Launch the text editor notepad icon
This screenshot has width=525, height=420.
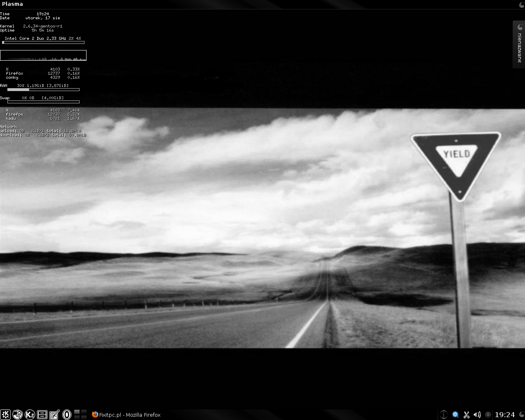(x=54, y=414)
